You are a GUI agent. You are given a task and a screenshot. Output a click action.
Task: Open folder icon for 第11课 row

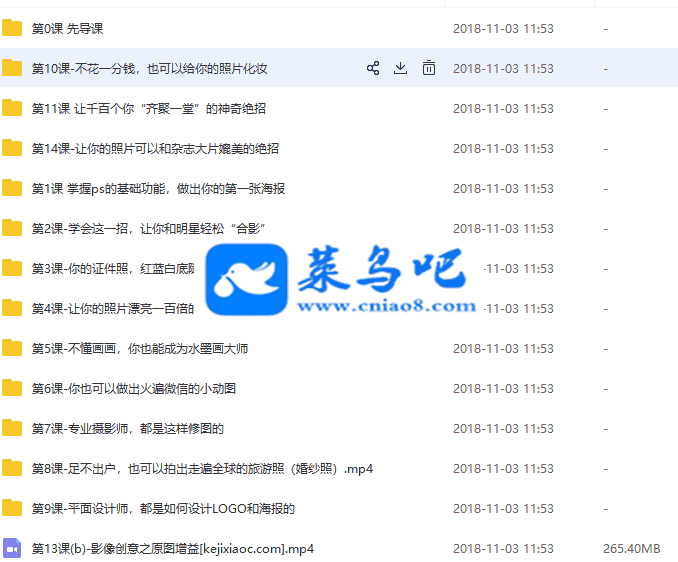pyautogui.click(x=12, y=108)
